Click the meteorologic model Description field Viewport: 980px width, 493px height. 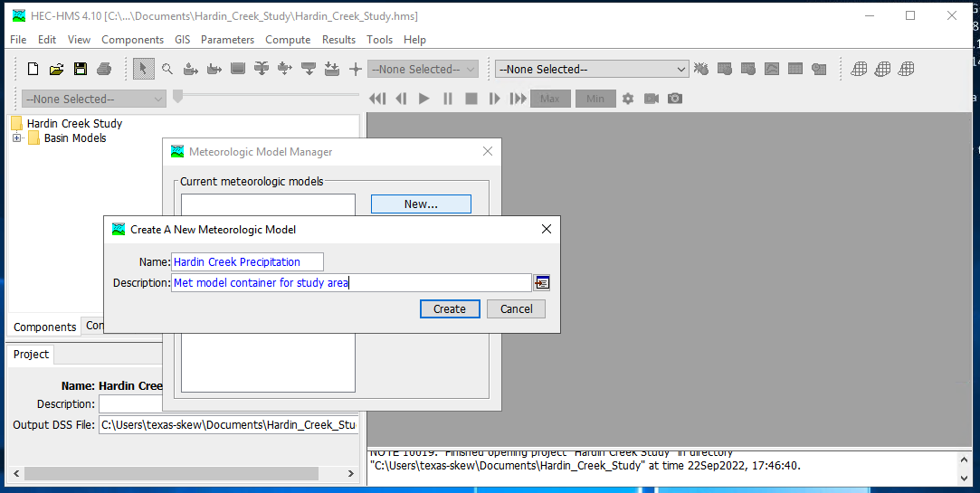tap(351, 283)
